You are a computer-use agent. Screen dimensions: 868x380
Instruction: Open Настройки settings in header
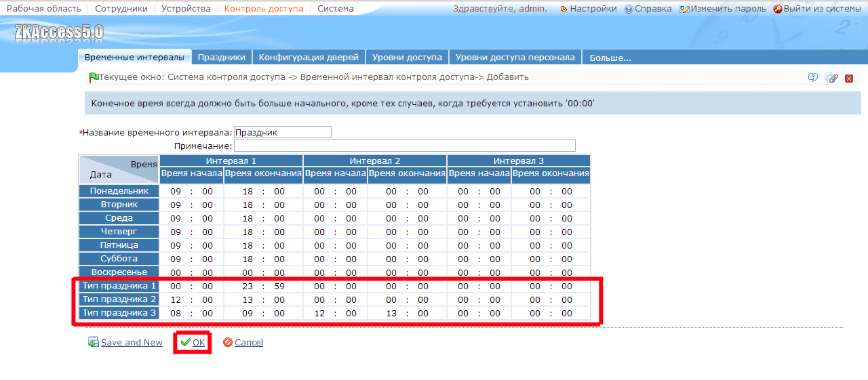(589, 9)
